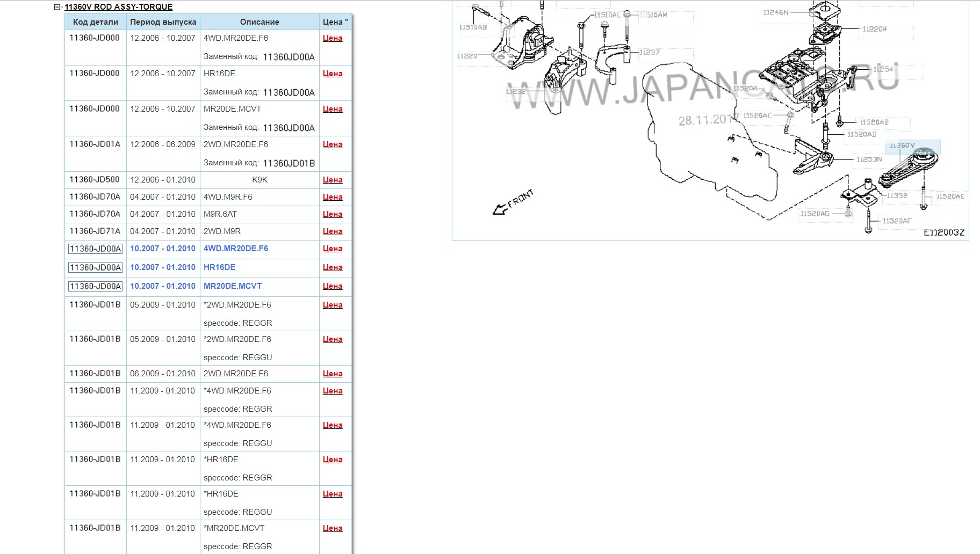Open the price link for 4WD.M9R.F6
Image resolution: width=980 pixels, height=554 pixels.
pyautogui.click(x=333, y=197)
